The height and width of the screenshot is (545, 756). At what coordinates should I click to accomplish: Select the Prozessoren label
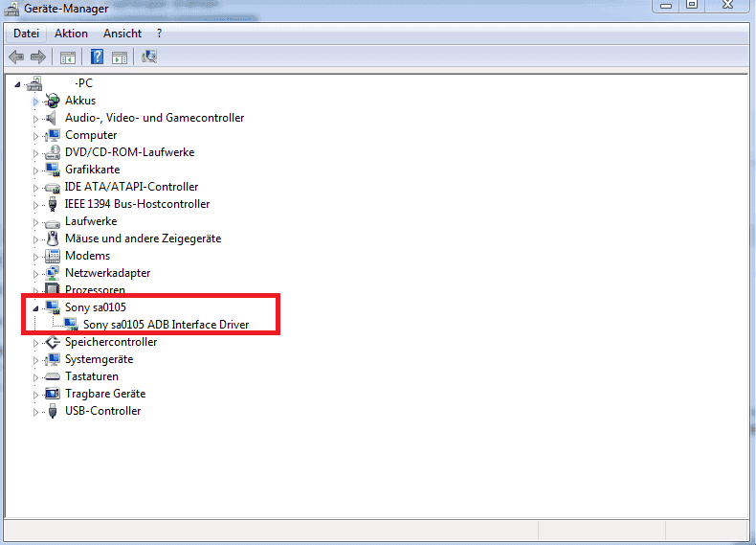coord(95,290)
